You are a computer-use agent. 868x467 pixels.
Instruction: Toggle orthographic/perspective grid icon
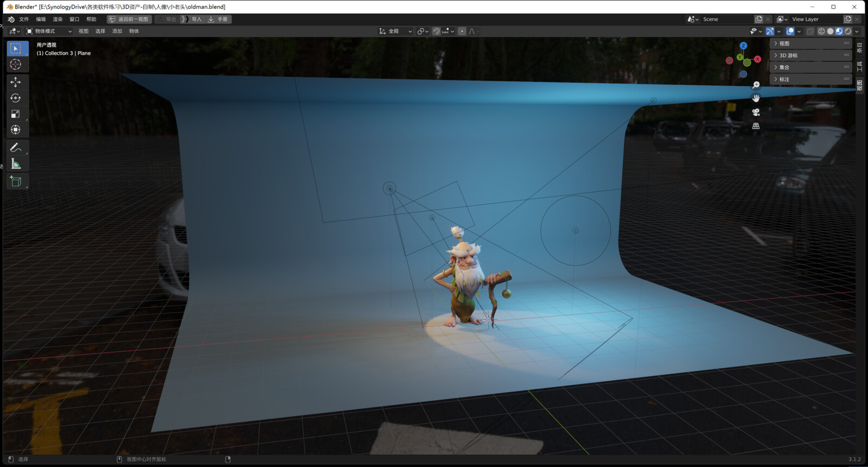(756, 126)
